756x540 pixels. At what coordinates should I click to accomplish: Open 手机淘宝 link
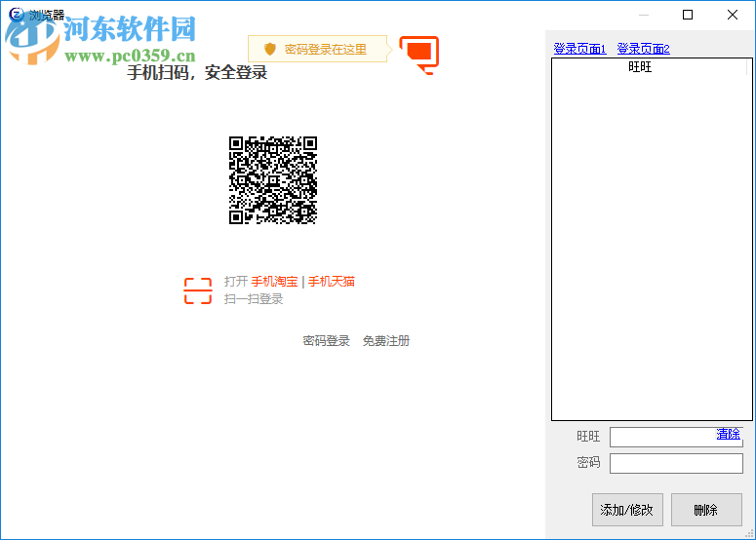(x=274, y=282)
